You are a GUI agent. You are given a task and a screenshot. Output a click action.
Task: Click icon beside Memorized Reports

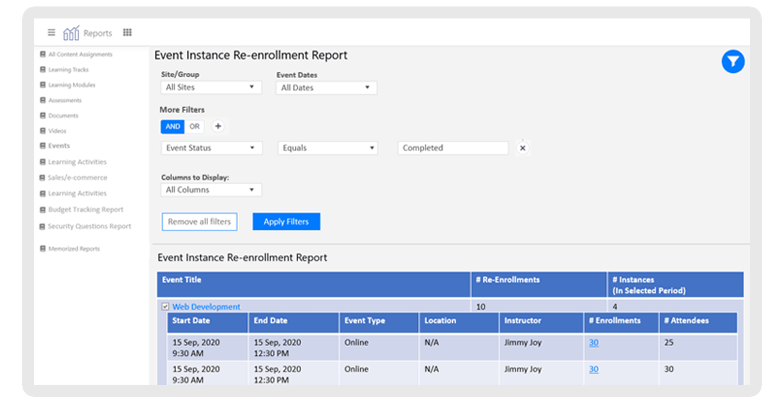[42, 248]
